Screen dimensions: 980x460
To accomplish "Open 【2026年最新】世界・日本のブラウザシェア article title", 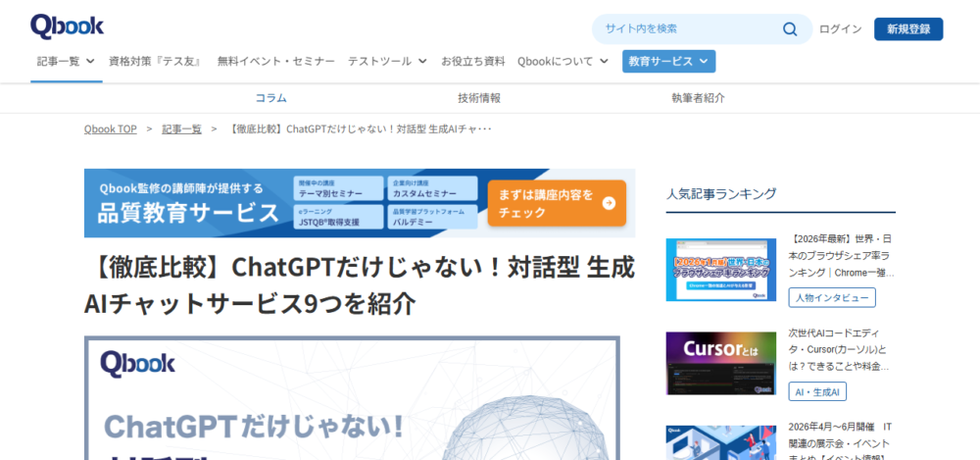I will pos(841,256).
